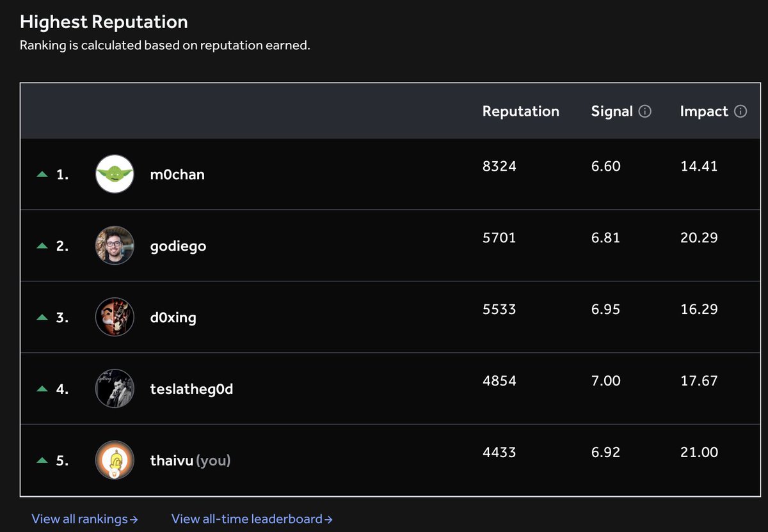Click rank number 2.
The width and height of the screenshot is (768, 532).
click(x=62, y=246)
